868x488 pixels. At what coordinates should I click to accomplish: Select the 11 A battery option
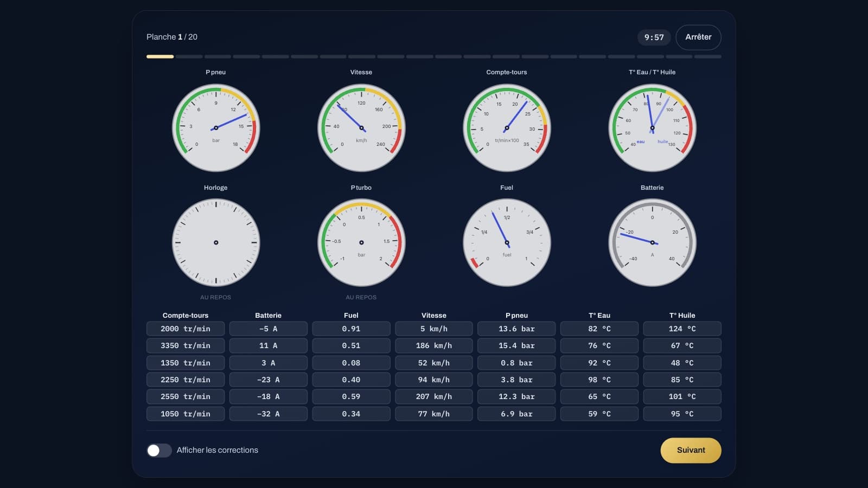(269, 345)
